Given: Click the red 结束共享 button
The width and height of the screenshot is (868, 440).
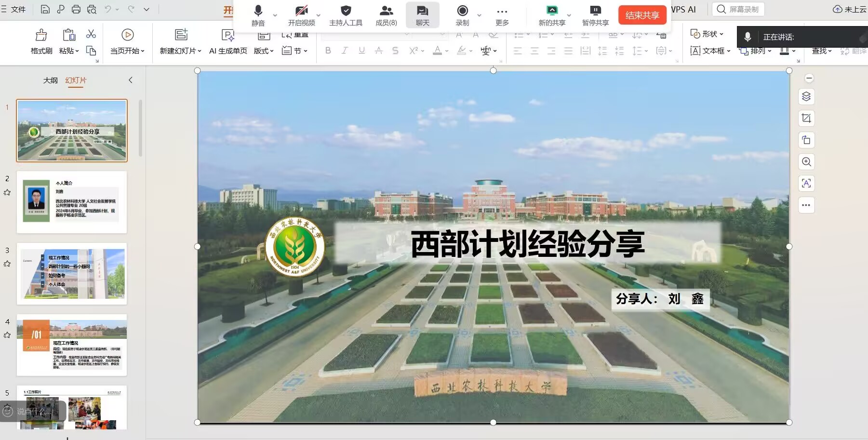Looking at the screenshot, I should (x=642, y=15).
